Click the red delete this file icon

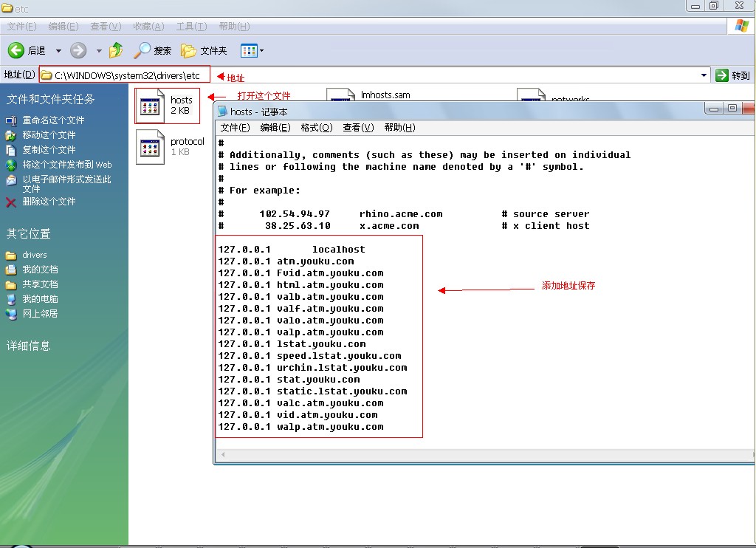coord(10,202)
